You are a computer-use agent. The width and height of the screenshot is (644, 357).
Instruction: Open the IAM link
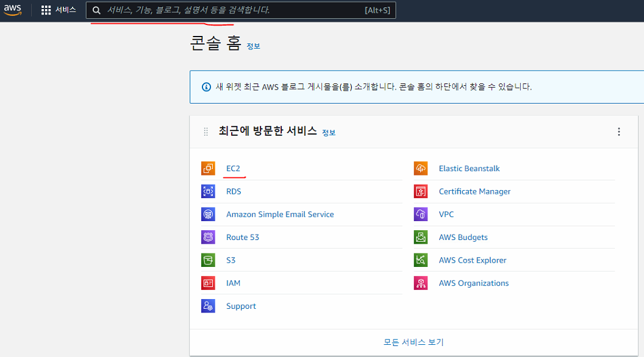tap(234, 283)
